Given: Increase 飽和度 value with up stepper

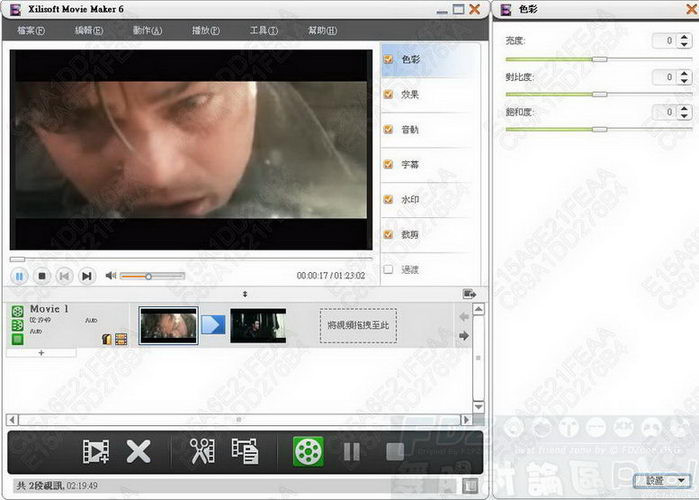Looking at the screenshot, I should pos(684,108).
